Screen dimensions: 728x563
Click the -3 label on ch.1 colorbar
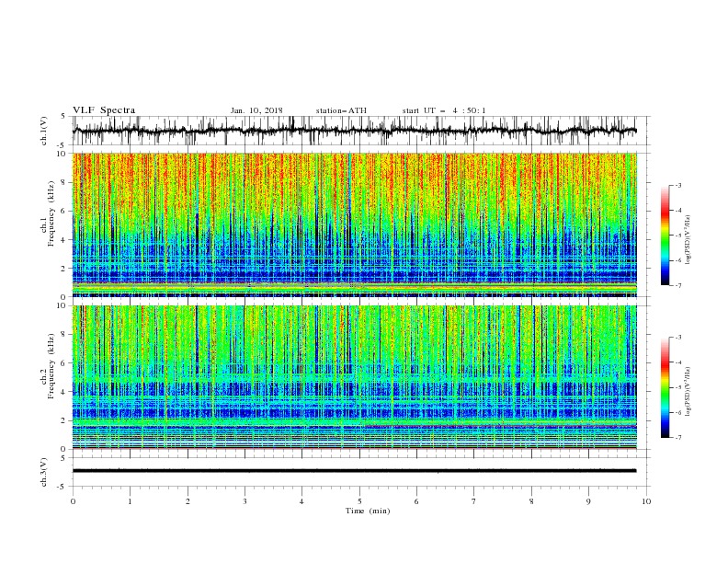[x=678, y=185]
